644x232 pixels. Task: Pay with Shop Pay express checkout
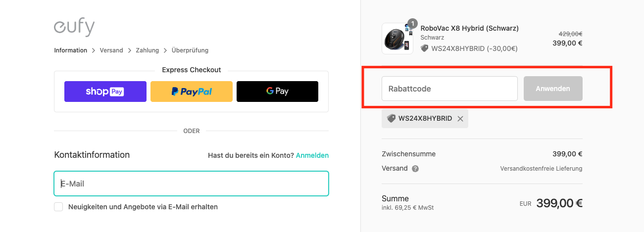pos(105,92)
